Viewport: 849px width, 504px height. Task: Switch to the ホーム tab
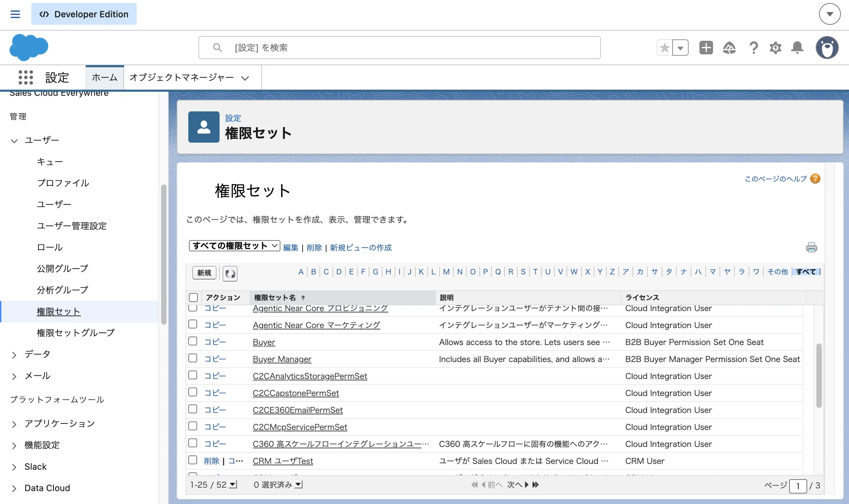pyautogui.click(x=105, y=77)
